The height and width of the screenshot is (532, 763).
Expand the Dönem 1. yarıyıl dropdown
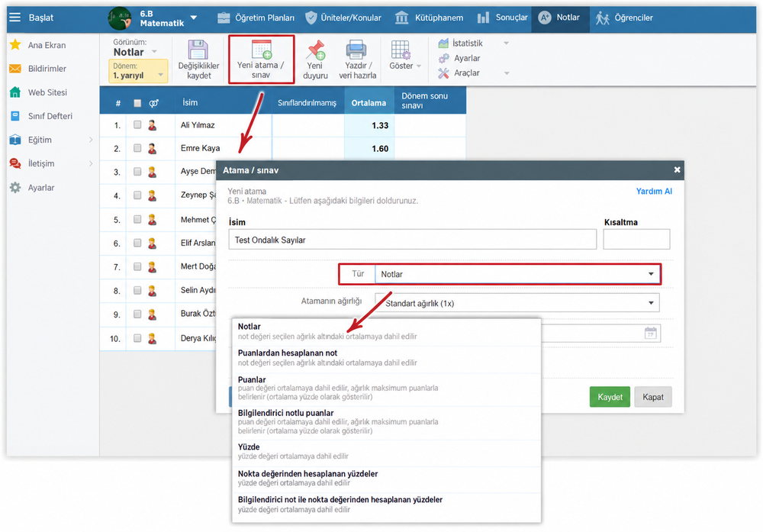coord(139,71)
